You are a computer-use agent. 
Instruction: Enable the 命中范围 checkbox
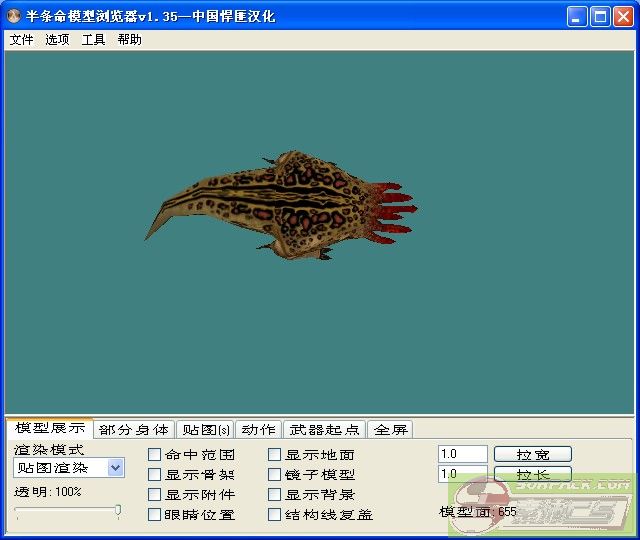155,455
